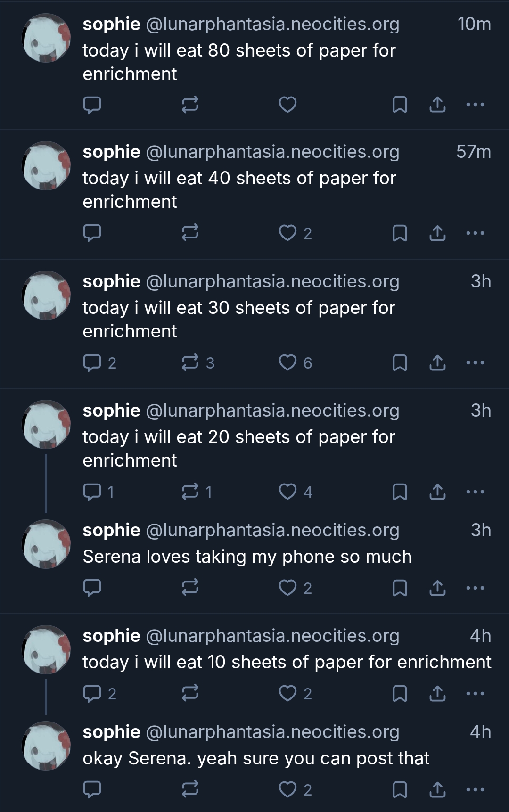The image size is (509, 812).
Task: Open more options on 30 sheets post
Action: (x=475, y=362)
